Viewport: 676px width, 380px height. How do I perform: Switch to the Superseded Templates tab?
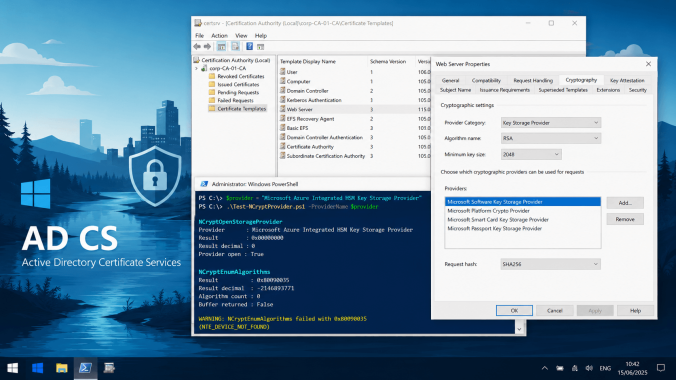563,90
